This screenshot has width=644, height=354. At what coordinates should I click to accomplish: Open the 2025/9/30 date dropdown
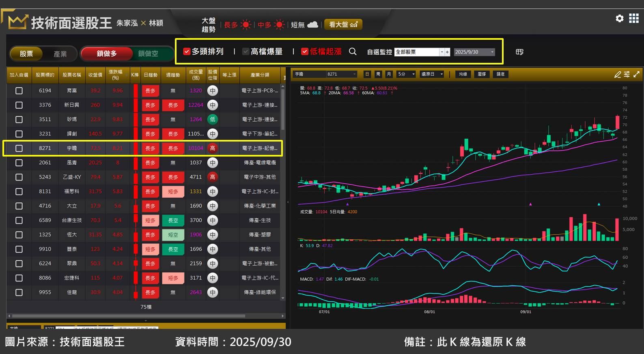[492, 52]
